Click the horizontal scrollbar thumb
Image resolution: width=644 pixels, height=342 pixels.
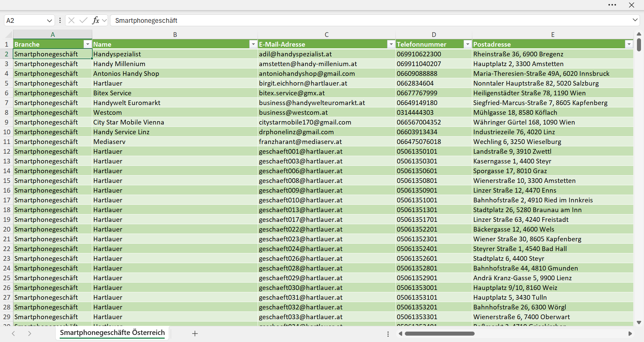[x=440, y=334]
